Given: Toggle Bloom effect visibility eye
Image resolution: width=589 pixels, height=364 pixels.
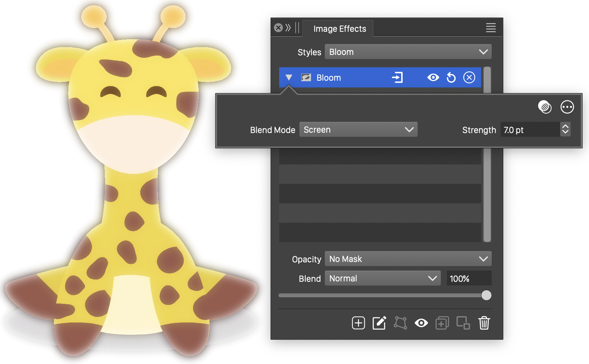Looking at the screenshot, I should pyautogui.click(x=433, y=77).
